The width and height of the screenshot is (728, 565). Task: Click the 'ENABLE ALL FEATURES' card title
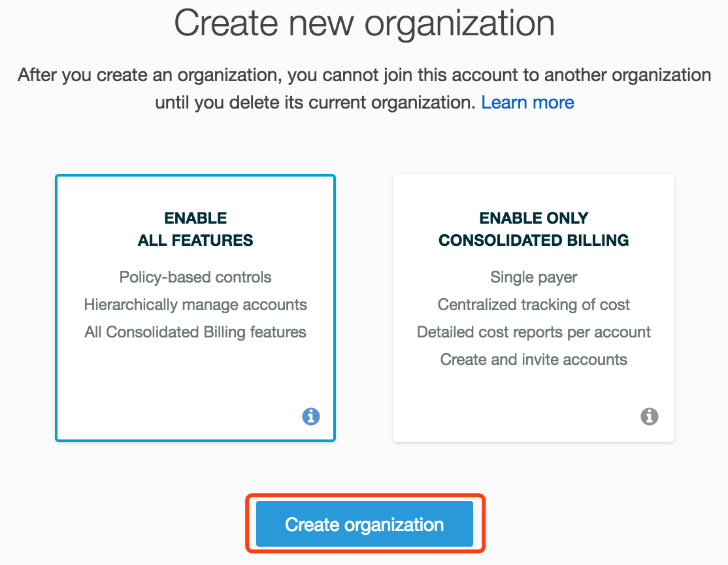pos(195,229)
